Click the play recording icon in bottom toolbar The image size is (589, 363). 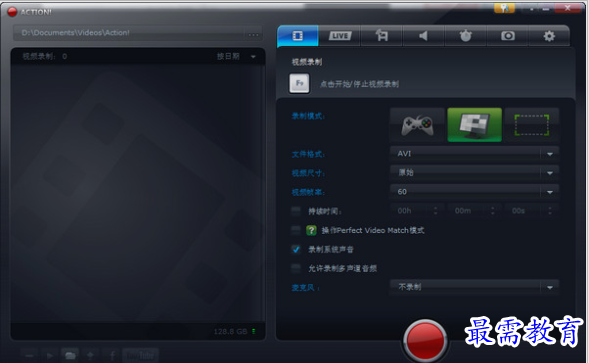tap(50, 355)
